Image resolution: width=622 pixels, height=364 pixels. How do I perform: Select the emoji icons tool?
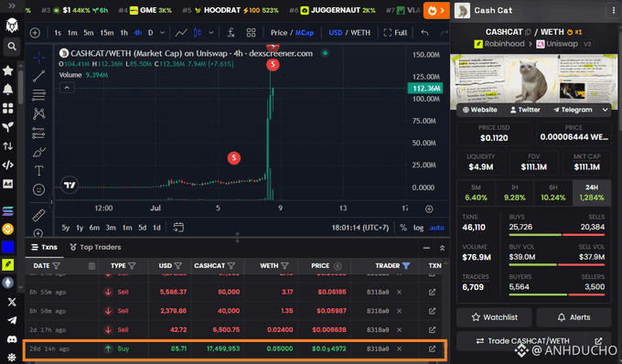[x=38, y=189]
